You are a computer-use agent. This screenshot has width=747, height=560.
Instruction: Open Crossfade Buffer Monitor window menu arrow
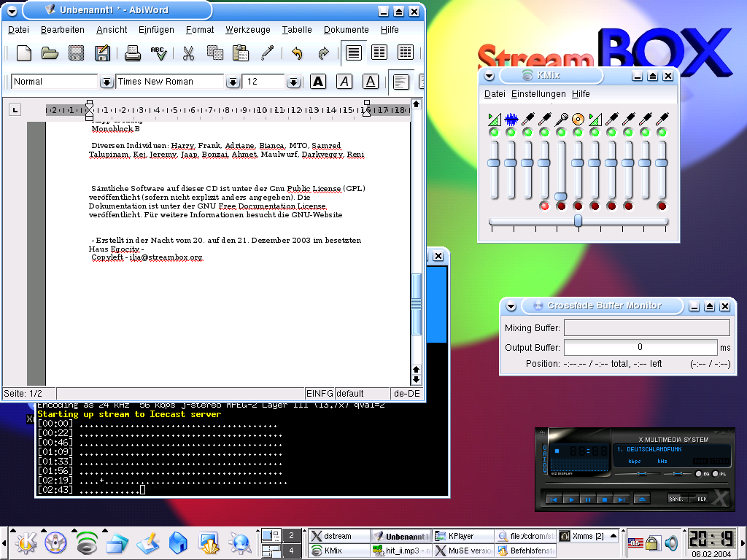click(511, 306)
